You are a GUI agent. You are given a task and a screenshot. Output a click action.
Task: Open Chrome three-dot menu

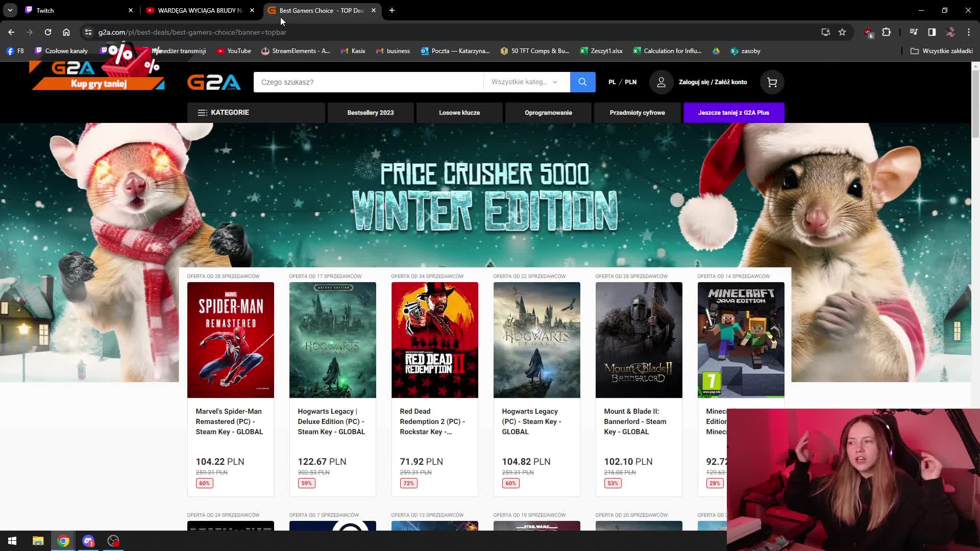969,32
